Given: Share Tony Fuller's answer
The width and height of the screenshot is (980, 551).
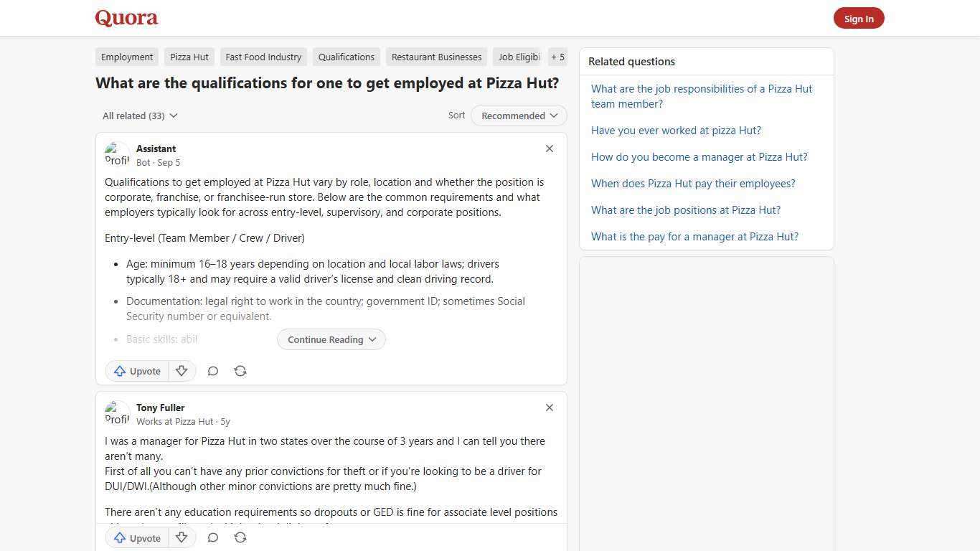Looking at the screenshot, I should (240, 537).
